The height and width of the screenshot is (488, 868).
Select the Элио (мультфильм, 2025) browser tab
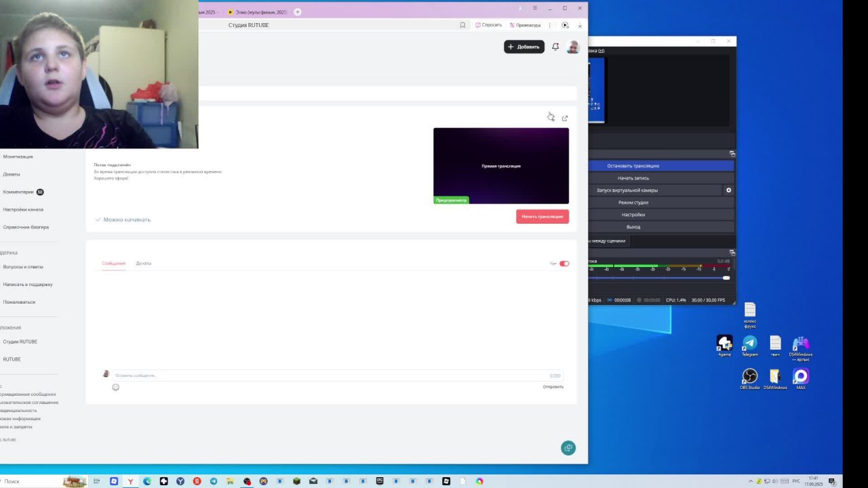click(258, 12)
